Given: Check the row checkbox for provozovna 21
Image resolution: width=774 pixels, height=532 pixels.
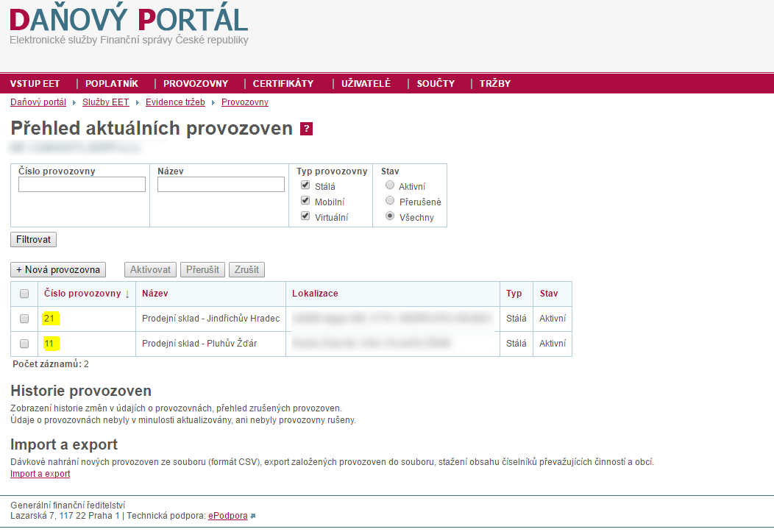Looking at the screenshot, I should [24, 319].
